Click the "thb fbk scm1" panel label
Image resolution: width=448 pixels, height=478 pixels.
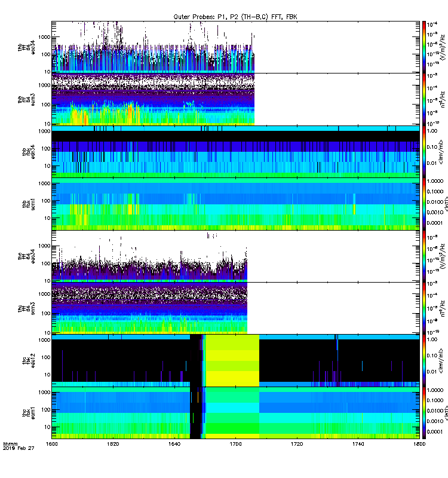pyautogui.click(x=29, y=204)
